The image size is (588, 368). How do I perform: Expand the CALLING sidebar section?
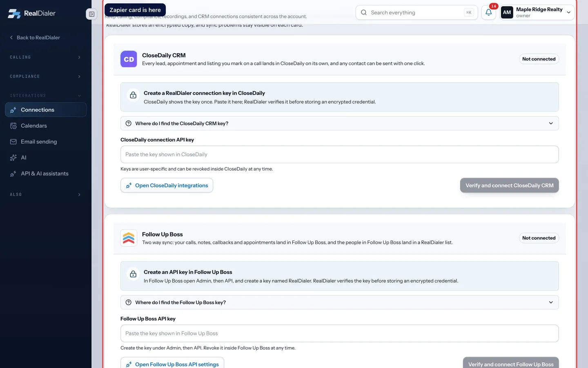pyautogui.click(x=46, y=57)
